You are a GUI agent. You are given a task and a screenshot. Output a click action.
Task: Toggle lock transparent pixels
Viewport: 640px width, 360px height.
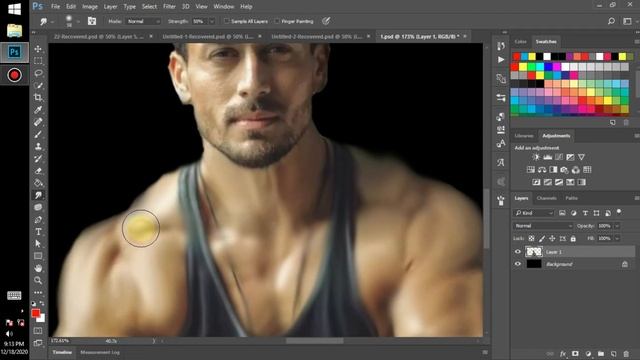(531, 238)
